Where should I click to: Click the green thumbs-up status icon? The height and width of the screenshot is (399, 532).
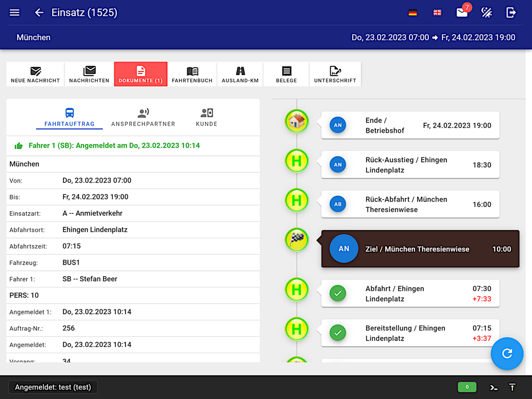19,146
